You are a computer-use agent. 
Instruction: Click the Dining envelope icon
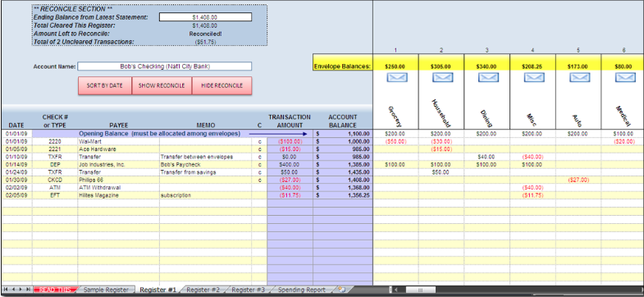point(488,77)
